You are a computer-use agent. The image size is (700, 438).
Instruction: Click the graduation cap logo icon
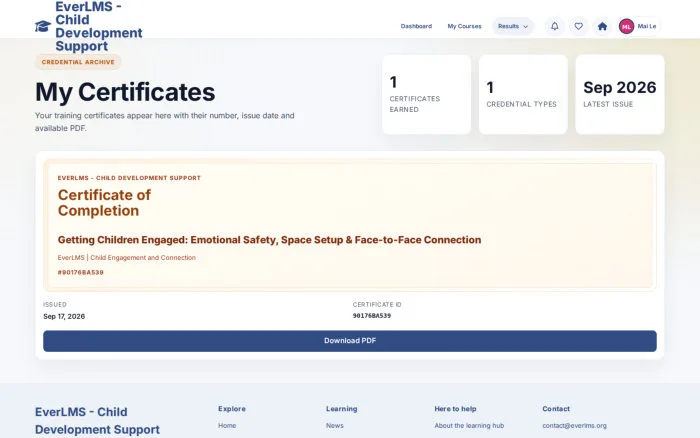coord(43,26)
